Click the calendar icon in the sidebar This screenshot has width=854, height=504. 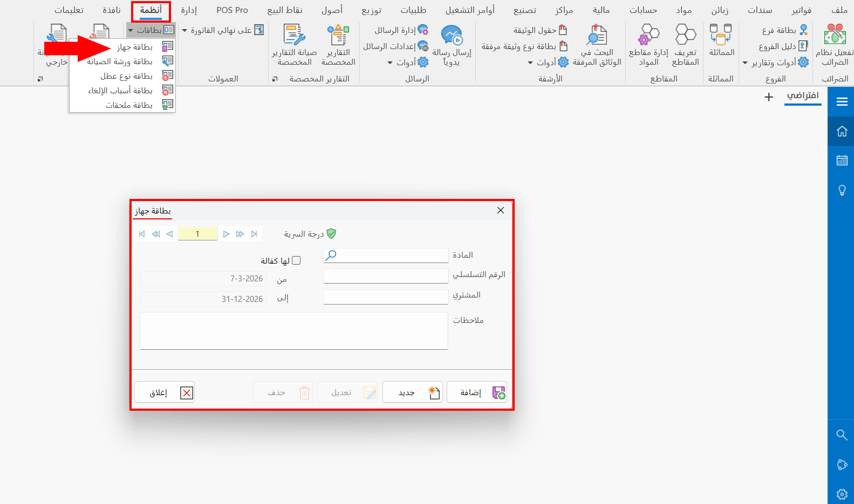pos(842,160)
